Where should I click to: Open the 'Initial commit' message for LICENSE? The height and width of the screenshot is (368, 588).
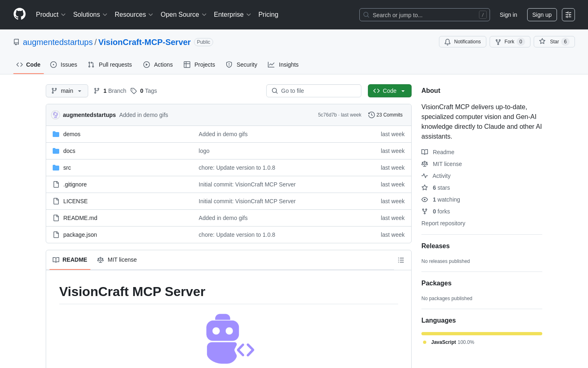pyautogui.click(x=247, y=201)
